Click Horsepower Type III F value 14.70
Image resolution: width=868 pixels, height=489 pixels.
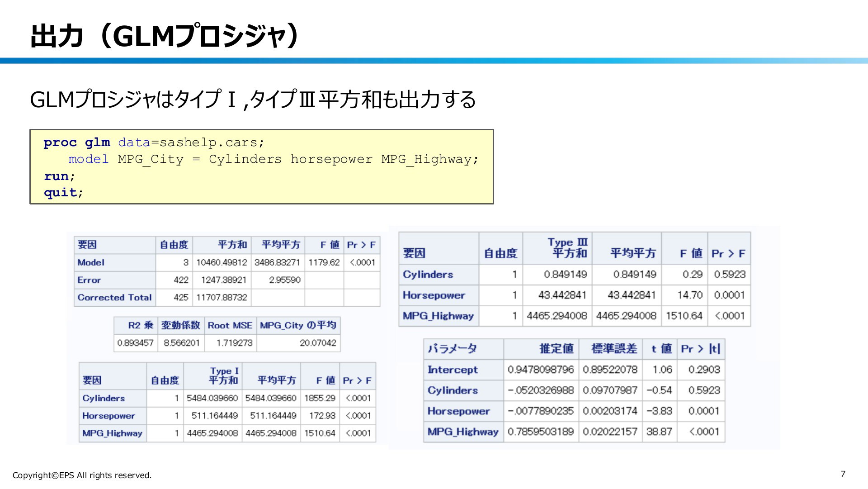pyautogui.click(x=690, y=295)
